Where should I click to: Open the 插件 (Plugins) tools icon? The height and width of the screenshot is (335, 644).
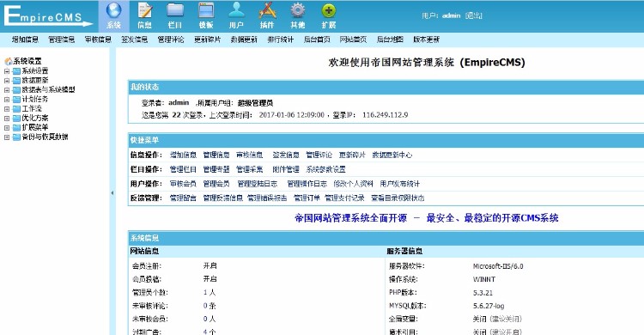(267, 15)
